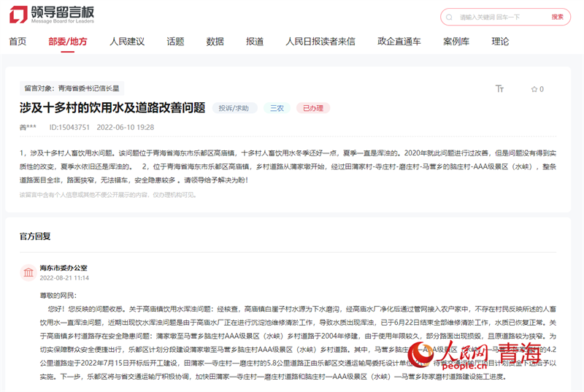This screenshot has width=584, height=392.
Task: Open the 人民建议 navigation item
Action: click(x=127, y=42)
